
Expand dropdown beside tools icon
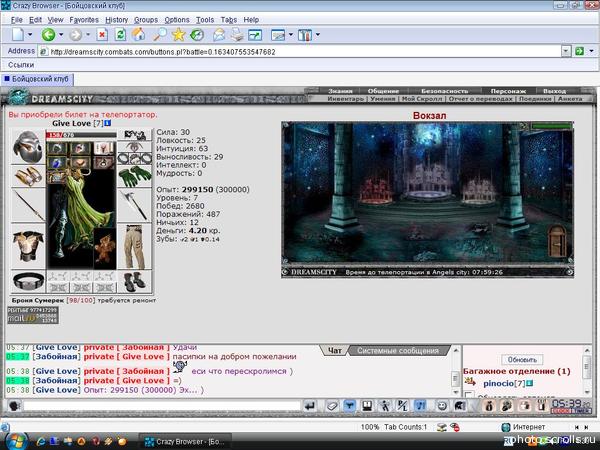tap(318, 35)
